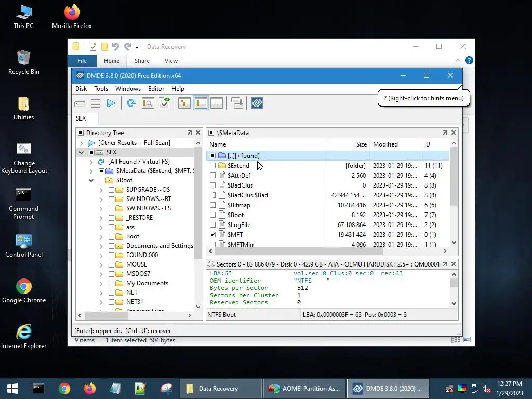The width and height of the screenshot is (532, 399).
Task: Collapse the $Root tree node
Action: click(91, 180)
